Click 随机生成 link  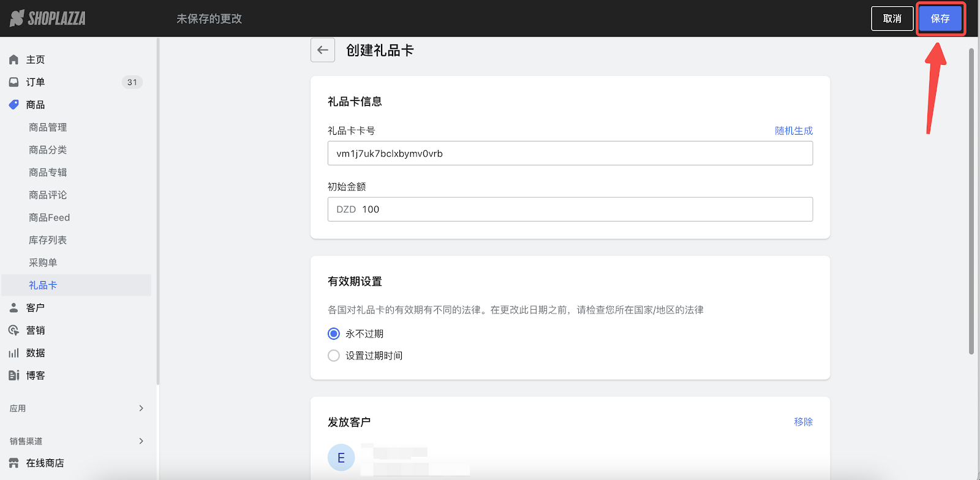tap(794, 130)
